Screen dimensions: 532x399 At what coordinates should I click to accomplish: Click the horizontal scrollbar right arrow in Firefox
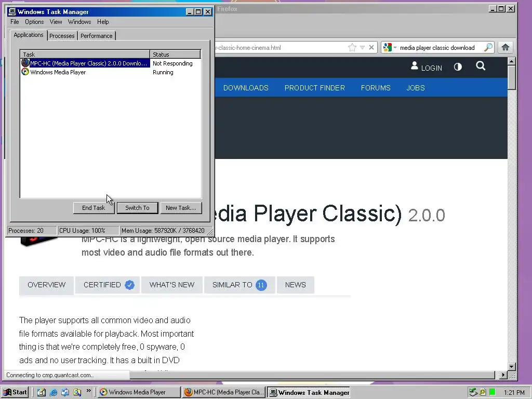(503, 375)
